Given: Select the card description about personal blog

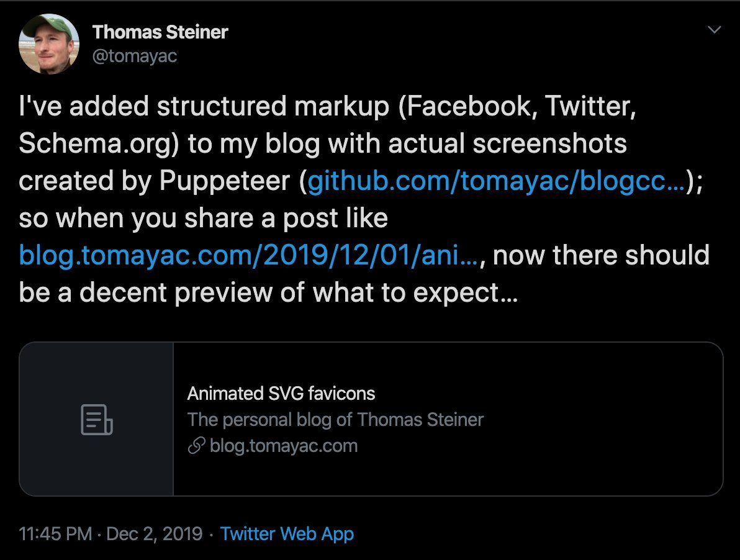Looking at the screenshot, I should tap(335, 420).
